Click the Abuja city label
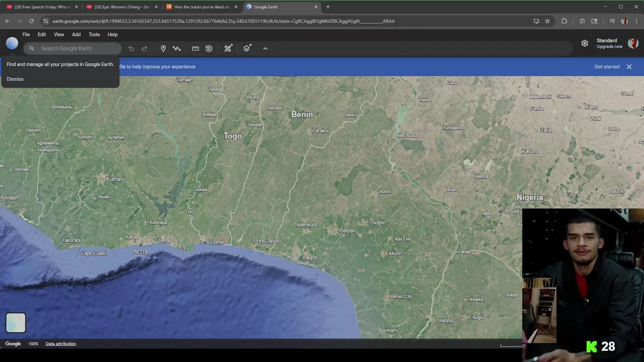The height and width of the screenshot is (362, 644). click(512, 211)
